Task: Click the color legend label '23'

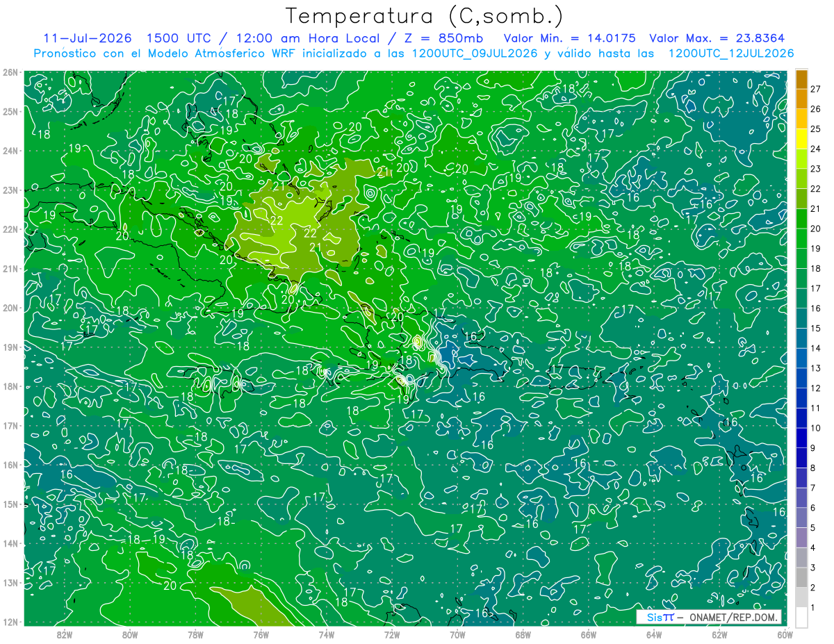Action: pos(816,169)
